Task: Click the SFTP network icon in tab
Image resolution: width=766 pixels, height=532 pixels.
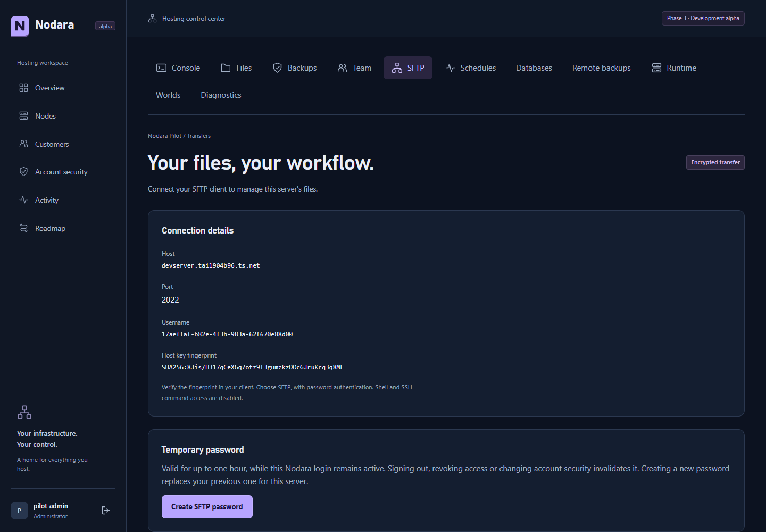Action: pos(397,68)
